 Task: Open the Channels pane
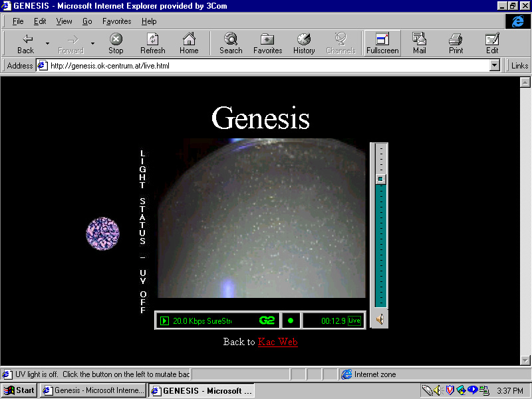click(340, 43)
